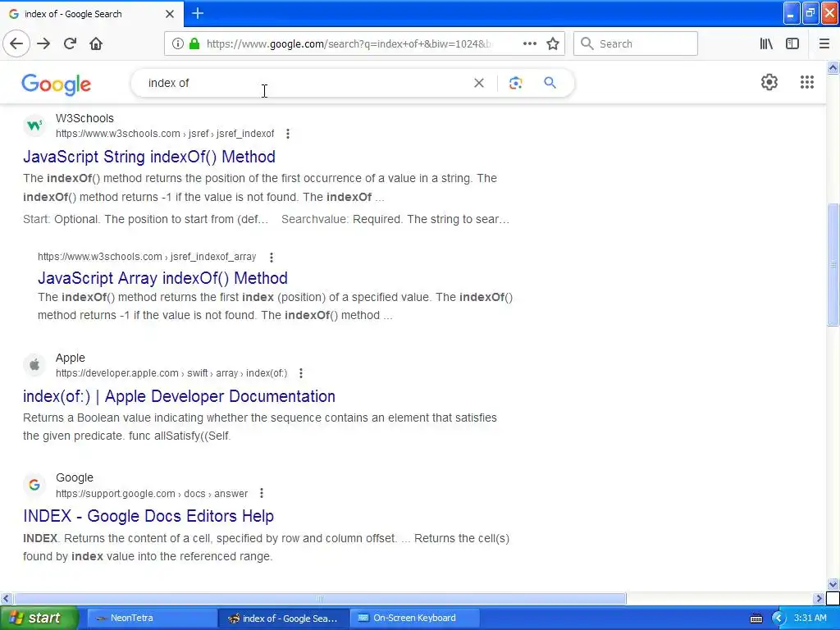Click the scroll right arrow
This screenshot has height=630, width=840.
[x=819, y=598]
